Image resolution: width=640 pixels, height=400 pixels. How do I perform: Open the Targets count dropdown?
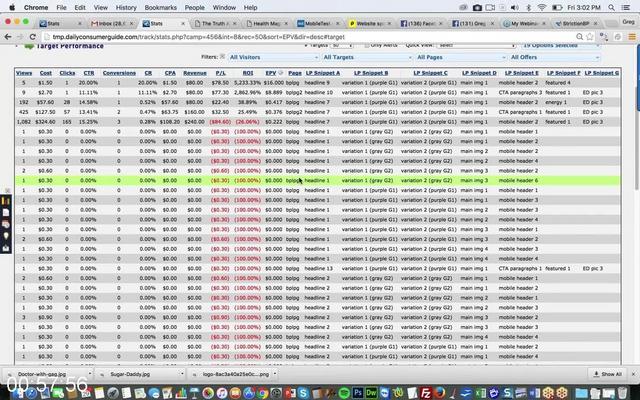point(341,45)
